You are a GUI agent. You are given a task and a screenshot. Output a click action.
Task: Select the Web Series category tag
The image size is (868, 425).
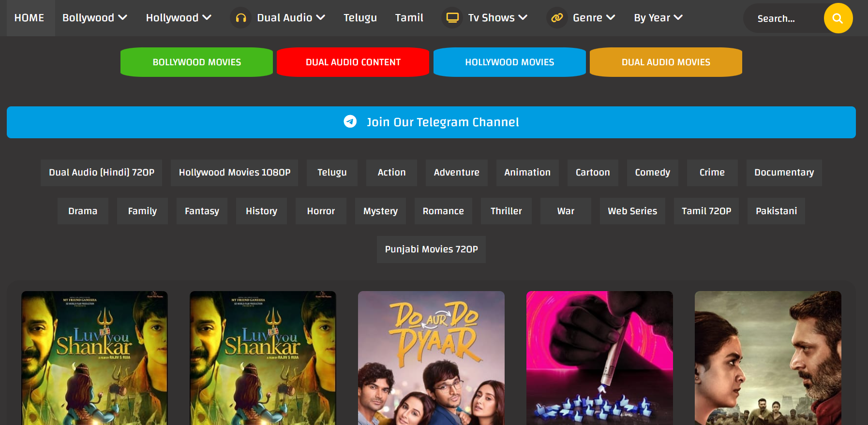pos(632,211)
